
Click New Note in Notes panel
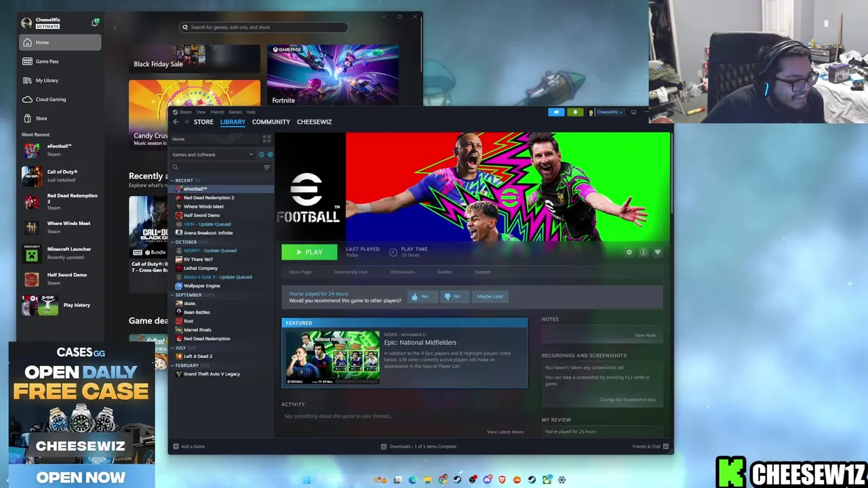pos(645,335)
